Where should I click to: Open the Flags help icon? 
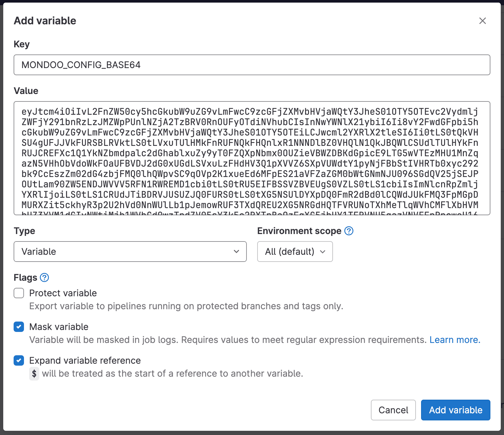44,277
